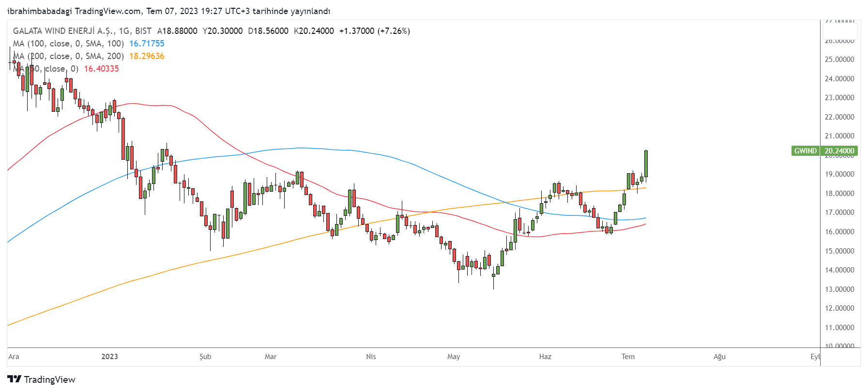This screenshot has width=868, height=392.
Task: Click the 23.00000 price axis label
Action: 839,98
